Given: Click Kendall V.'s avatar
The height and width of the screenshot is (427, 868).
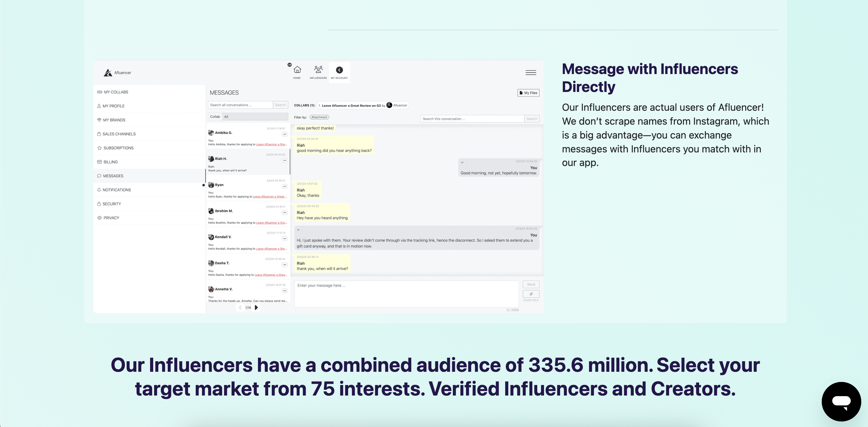Looking at the screenshot, I should (x=211, y=237).
